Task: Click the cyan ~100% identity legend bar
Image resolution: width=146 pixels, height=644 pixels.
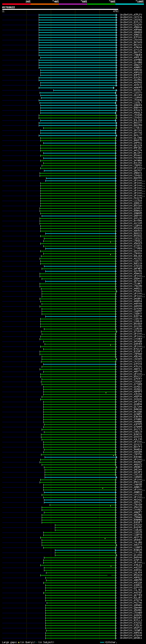Action: 130,4
